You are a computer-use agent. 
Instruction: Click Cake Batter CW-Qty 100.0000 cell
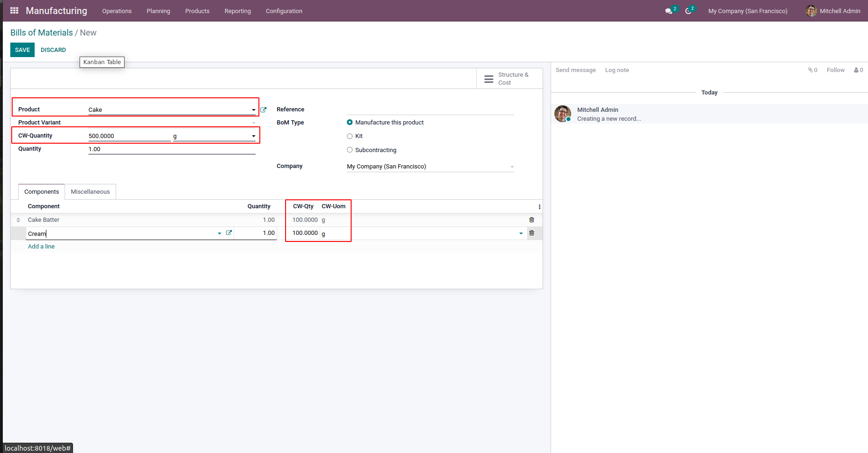click(x=305, y=220)
